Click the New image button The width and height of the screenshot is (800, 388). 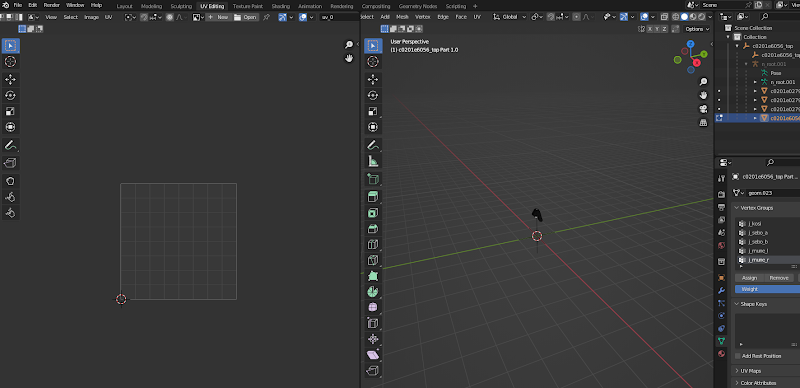[x=218, y=17]
